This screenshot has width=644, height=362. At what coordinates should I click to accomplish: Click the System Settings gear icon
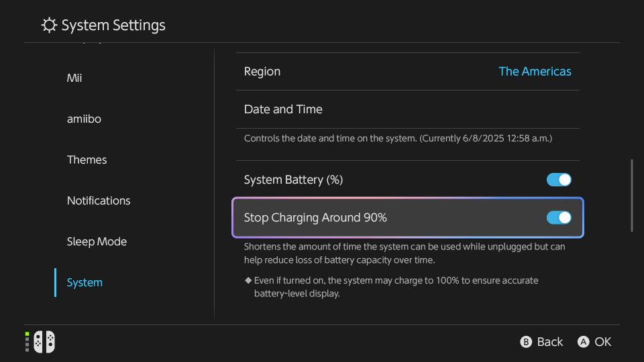coord(49,25)
